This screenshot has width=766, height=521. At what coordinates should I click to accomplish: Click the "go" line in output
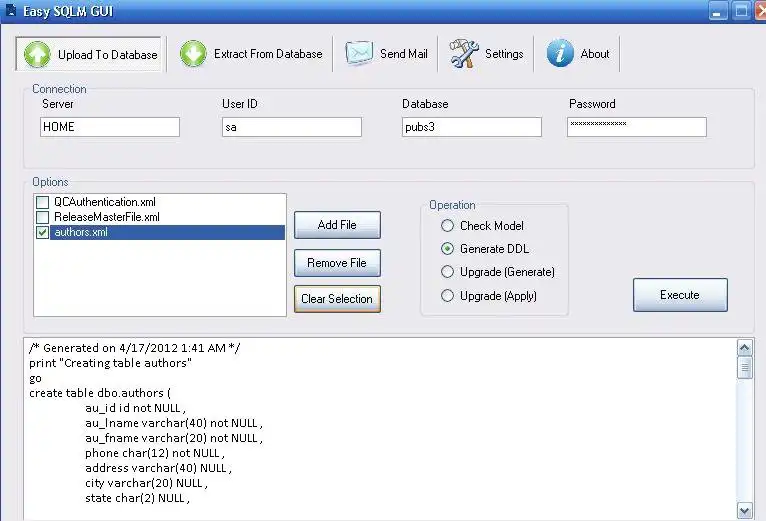click(x=35, y=378)
